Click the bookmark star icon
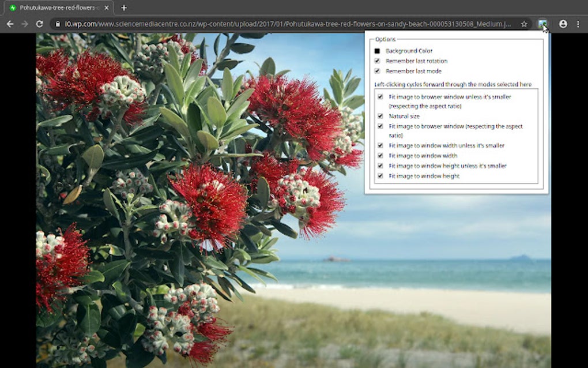The height and width of the screenshot is (368, 588). (x=523, y=24)
